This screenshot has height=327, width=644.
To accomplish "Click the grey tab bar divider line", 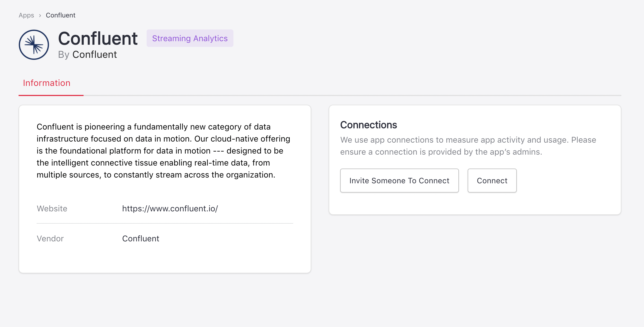I will coord(352,95).
